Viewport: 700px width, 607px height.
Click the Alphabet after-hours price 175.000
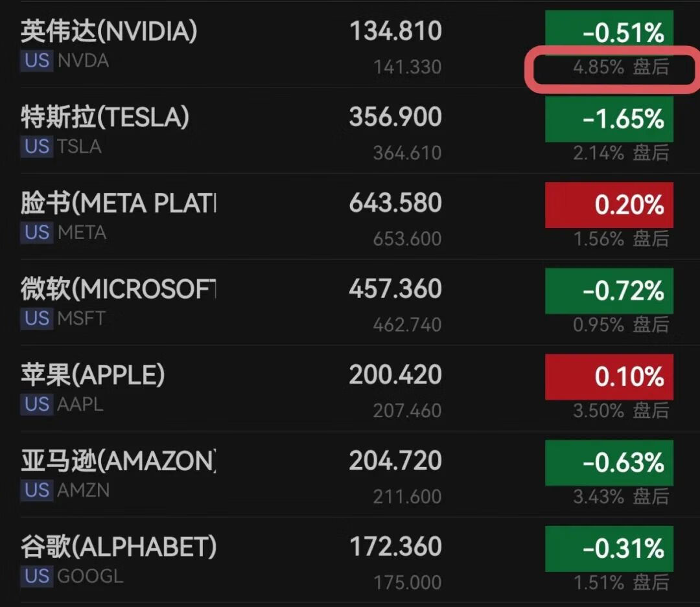point(407,582)
